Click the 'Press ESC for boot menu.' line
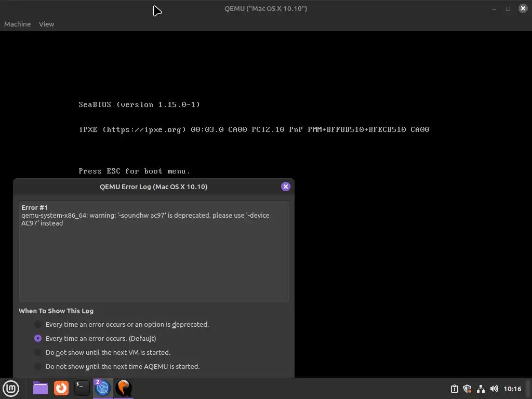 tap(135, 171)
